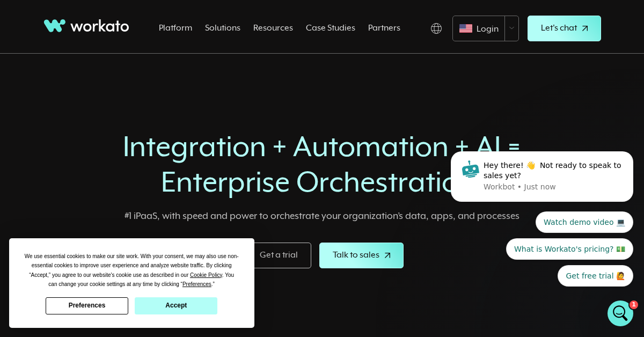Click the Let's chat button
The height and width of the screenshot is (337, 644).
564,28
